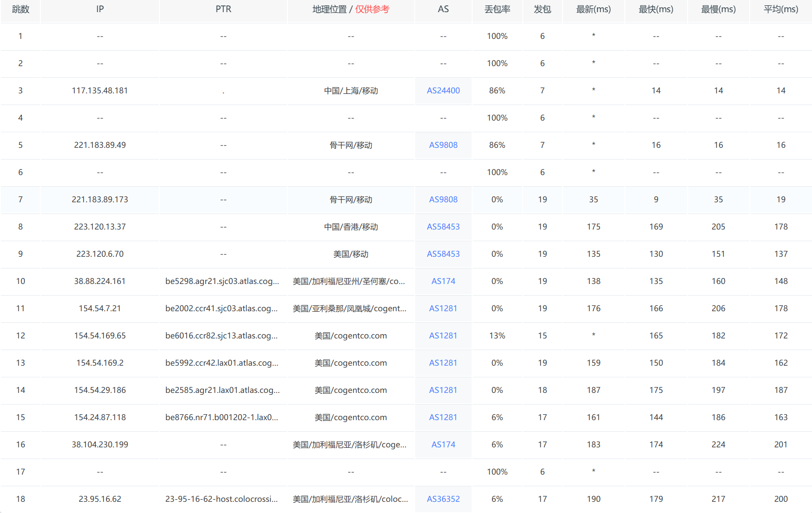Image resolution: width=812 pixels, height=513 pixels.
Task: Open the AS36352 link in hop 18
Action: [x=443, y=499]
